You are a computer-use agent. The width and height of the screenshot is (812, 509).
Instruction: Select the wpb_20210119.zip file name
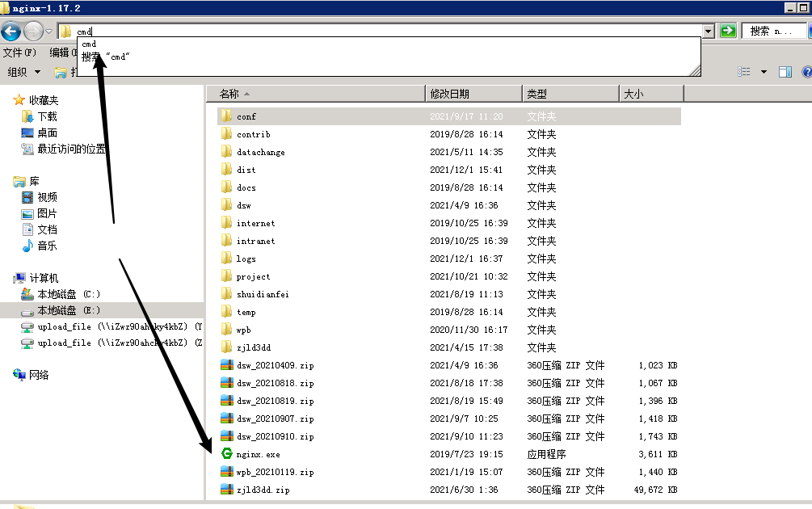[275, 472]
